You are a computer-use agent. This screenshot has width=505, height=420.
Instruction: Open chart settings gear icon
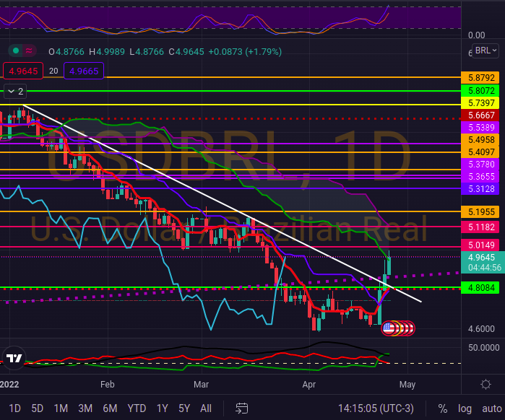486,384
